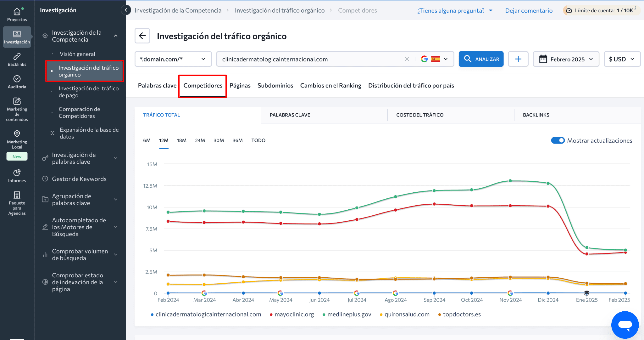Switch to Cambios en el Ranking tab
The image size is (644, 340).
pyautogui.click(x=330, y=86)
